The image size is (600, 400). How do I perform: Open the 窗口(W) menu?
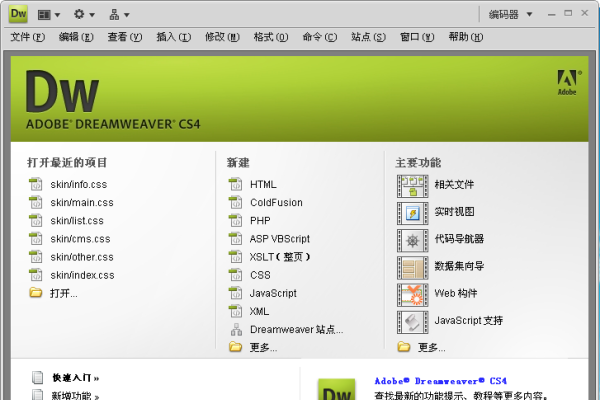point(417,37)
